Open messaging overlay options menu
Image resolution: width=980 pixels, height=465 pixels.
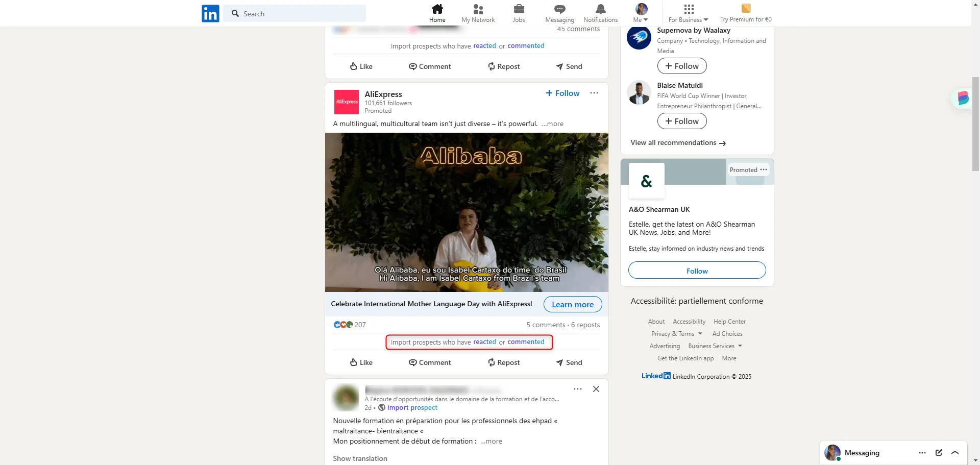922,453
